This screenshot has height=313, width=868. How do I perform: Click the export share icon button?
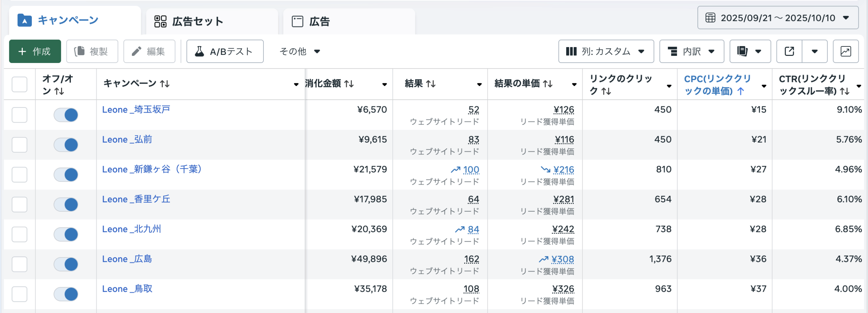(789, 51)
